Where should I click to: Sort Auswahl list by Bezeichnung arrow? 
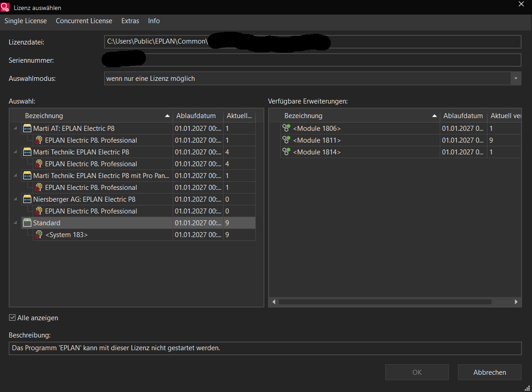(x=167, y=116)
